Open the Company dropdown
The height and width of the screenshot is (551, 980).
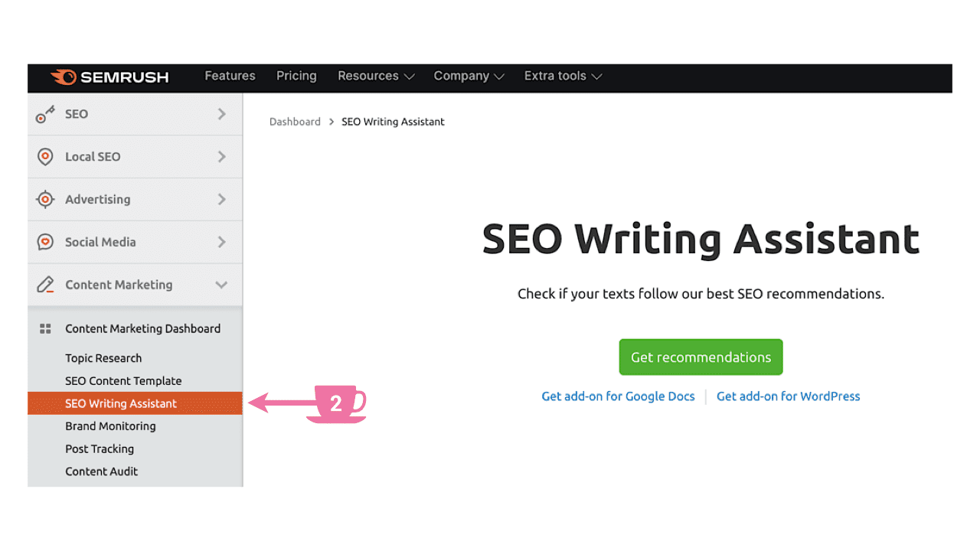click(x=469, y=76)
